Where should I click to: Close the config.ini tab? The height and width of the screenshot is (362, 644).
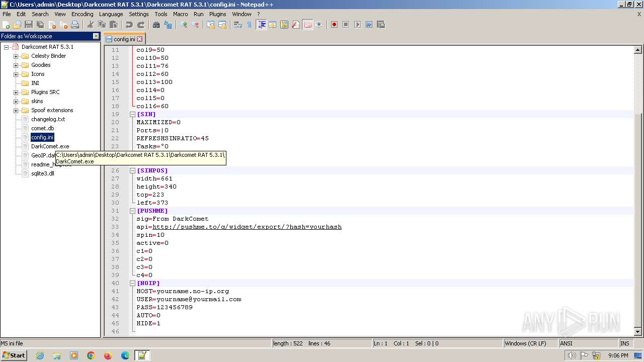click(x=140, y=39)
